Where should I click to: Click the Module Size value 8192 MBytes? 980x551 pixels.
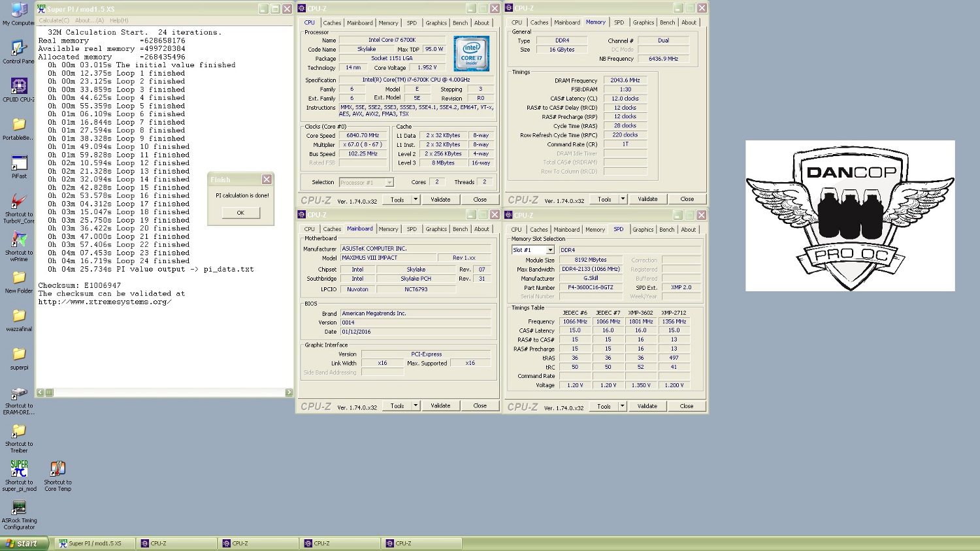point(591,260)
